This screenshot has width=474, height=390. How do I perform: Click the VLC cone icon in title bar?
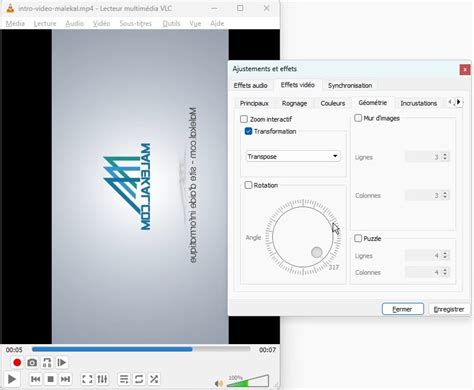[10, 8]
